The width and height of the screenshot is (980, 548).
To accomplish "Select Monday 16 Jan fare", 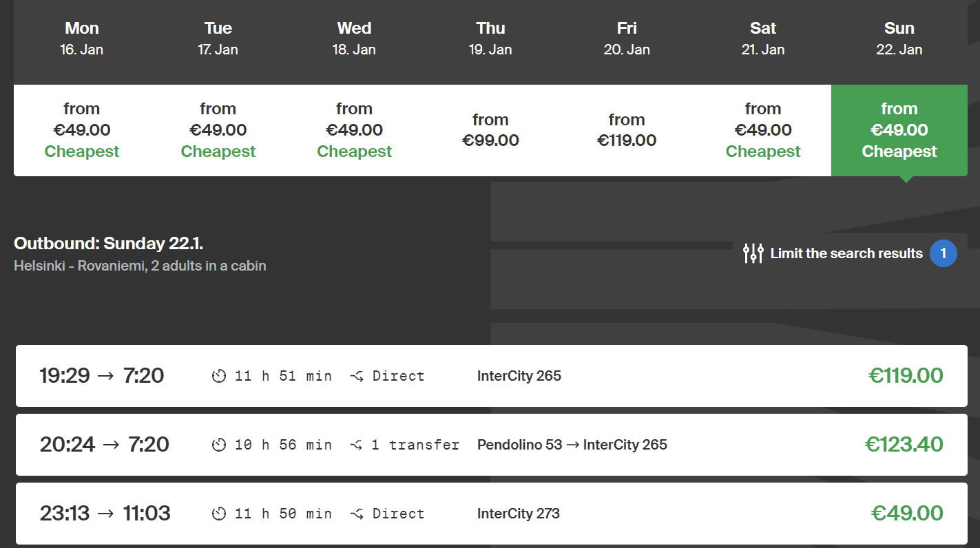I will click(x=82, y=130).
